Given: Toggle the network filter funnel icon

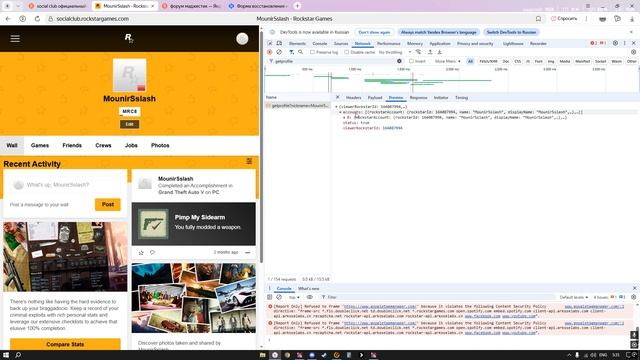Looking at the screenshot, I should coord(291,52).
